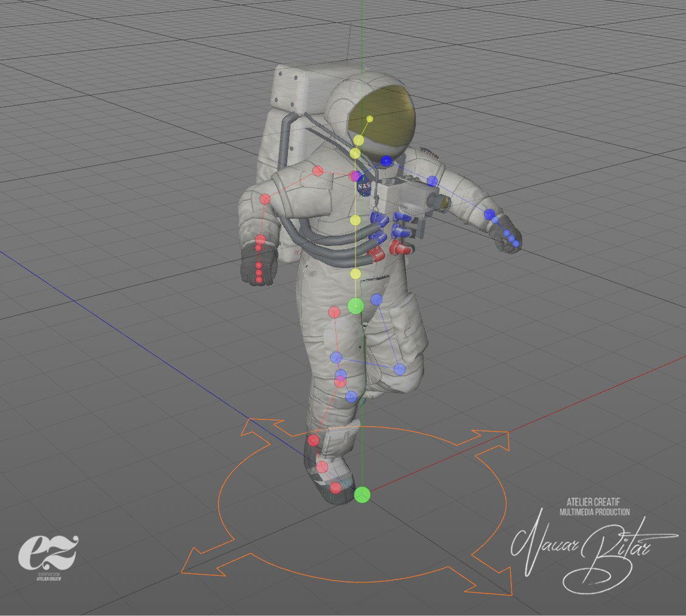Viewport: 686px width, 616px height.
Task: Select the blue hip controller right of pelvis
Action: (376, 299)
